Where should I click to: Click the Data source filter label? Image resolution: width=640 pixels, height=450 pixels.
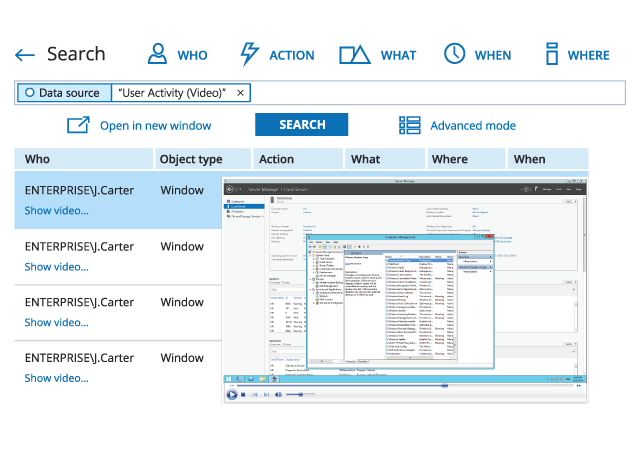[x=64, y=93]
